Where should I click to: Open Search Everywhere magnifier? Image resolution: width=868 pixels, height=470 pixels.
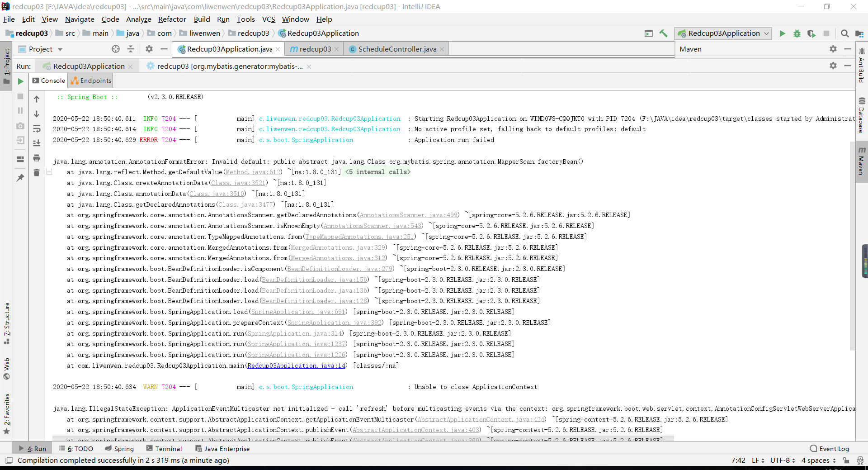844,33
